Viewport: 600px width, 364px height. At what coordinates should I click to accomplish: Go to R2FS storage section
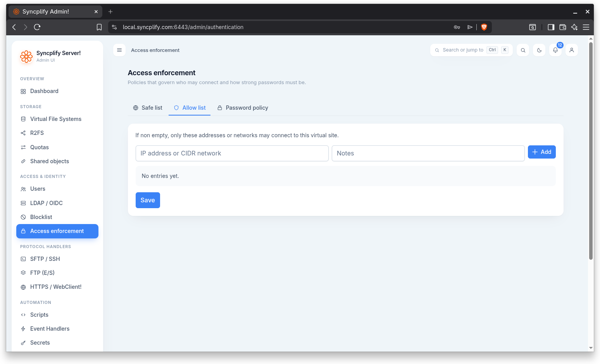point(57,133)
